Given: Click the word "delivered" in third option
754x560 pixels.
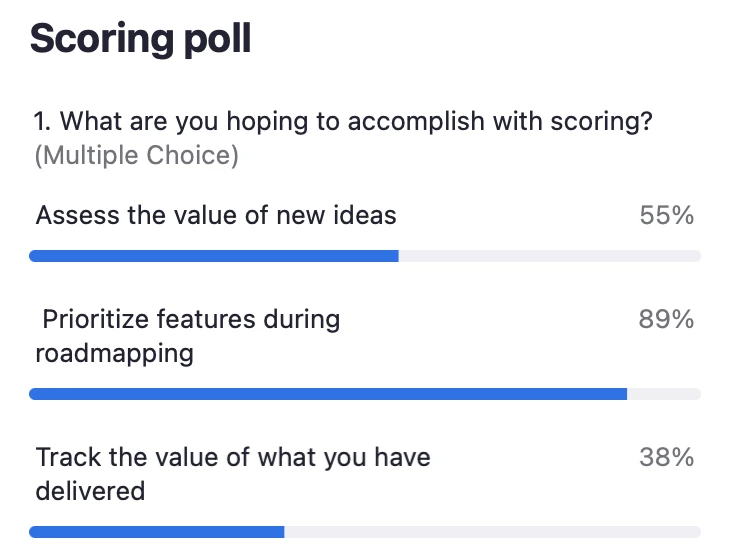Looking at the screenshot, I should (x=91, y=491).
